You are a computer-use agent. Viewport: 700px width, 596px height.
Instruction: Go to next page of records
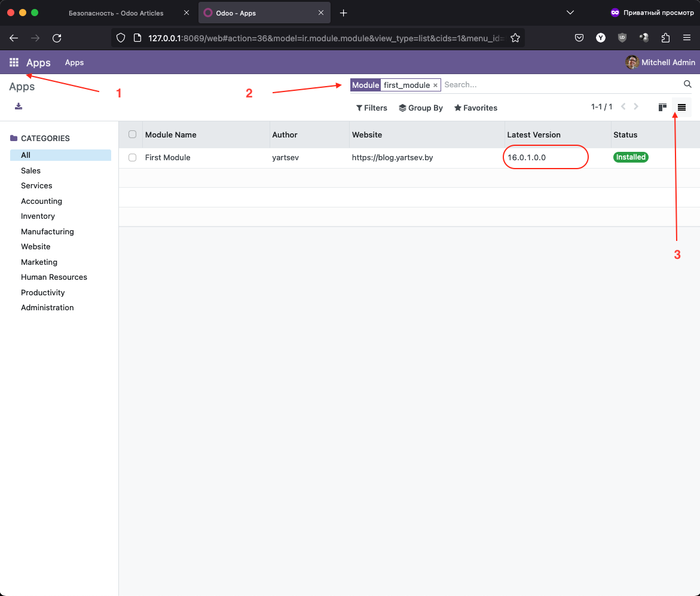(x=636, y=106)
